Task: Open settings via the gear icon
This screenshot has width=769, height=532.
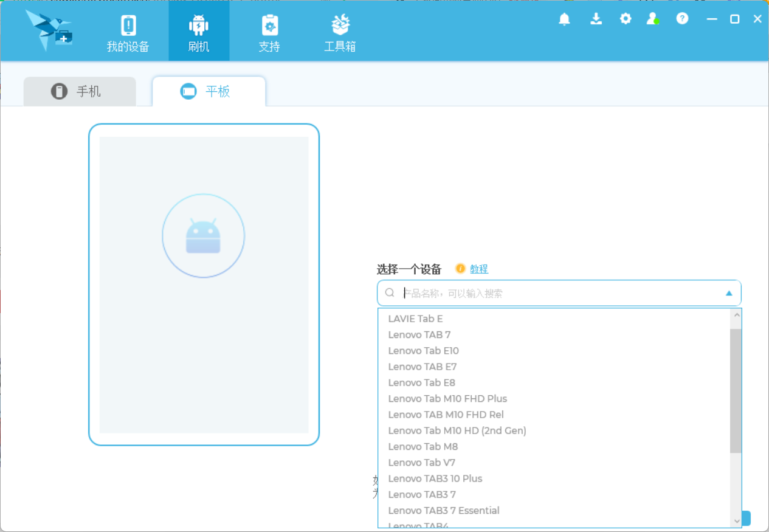Action: click(626, 19)
